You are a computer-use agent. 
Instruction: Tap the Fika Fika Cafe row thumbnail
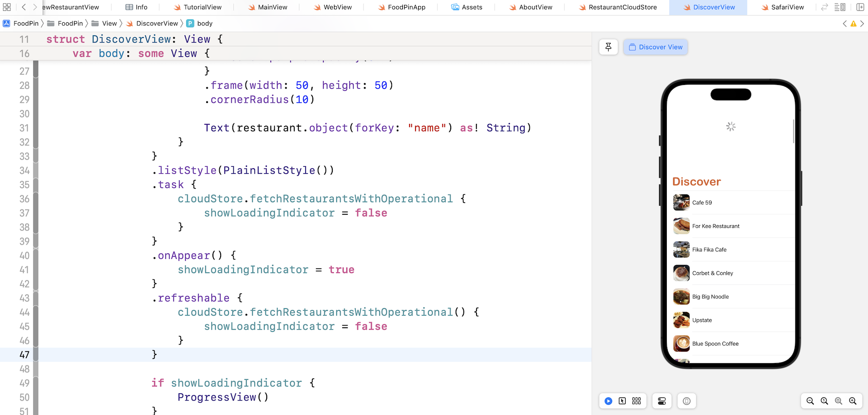pos(681,250)
